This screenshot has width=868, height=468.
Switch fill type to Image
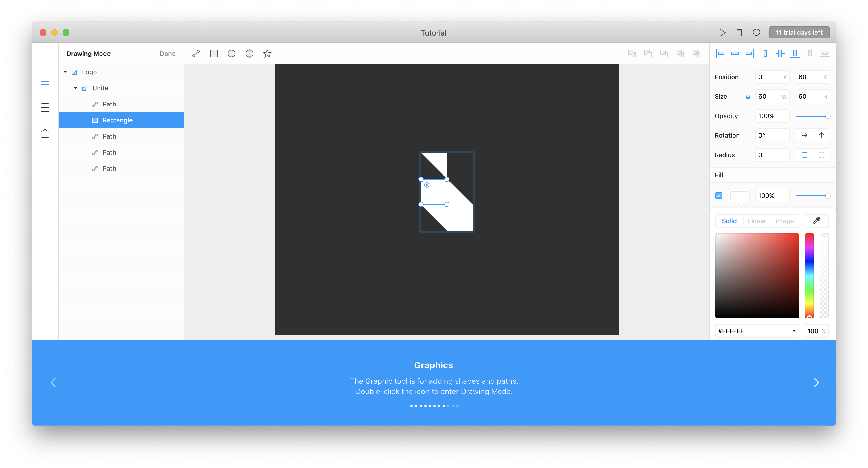click(784, 221)
